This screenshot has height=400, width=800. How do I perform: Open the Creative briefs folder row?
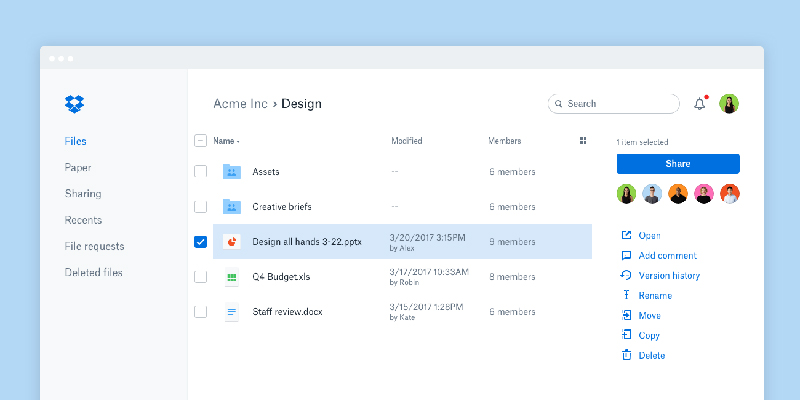click(x=282, y=207)
